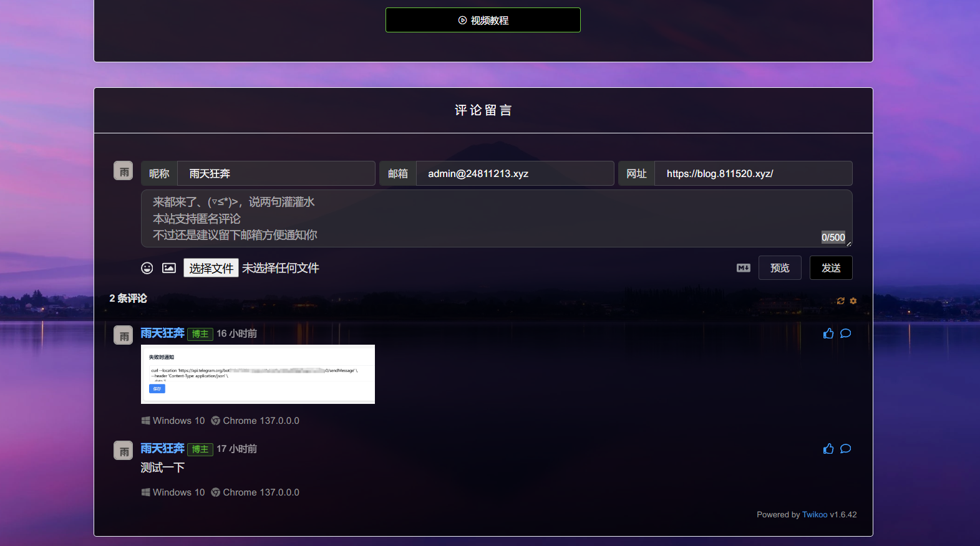Focus the 昵称 nickname input field

coord(276,173)
